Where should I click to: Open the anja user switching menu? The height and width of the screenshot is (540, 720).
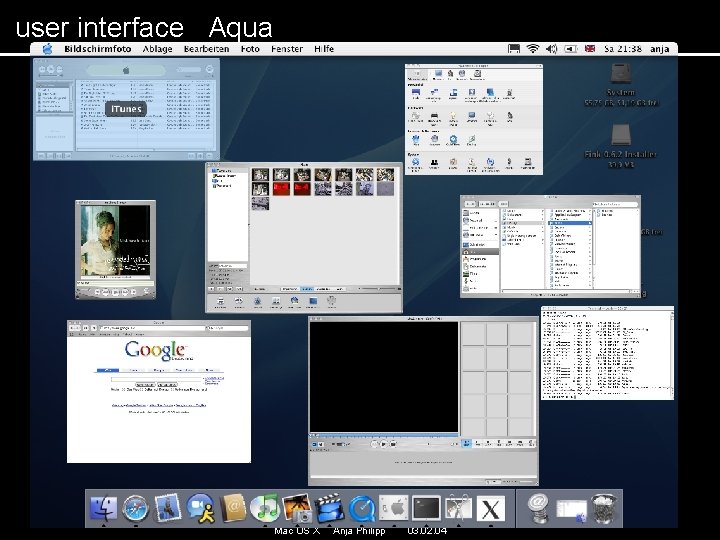click(659, 49)
